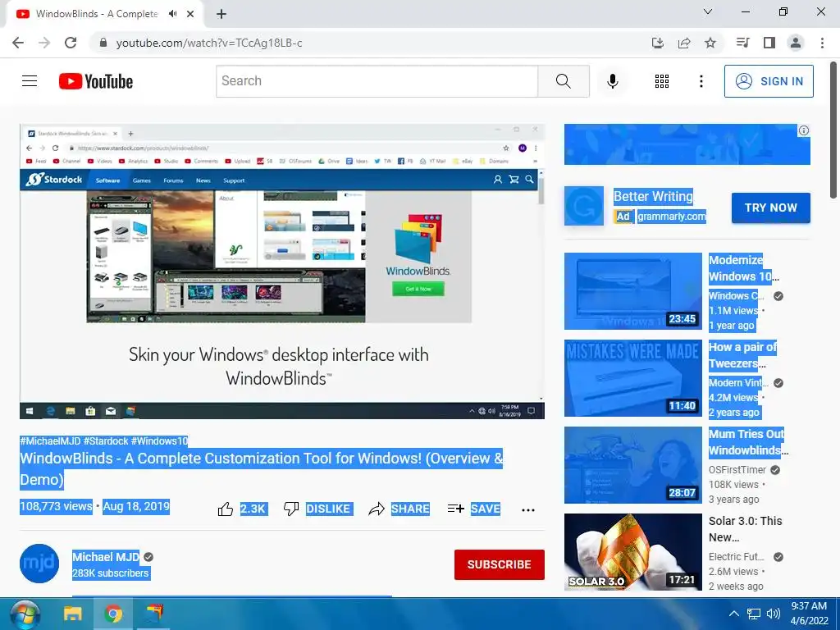Open Mum Tries Out Windowblinds thumbnail
Image resolution: width=840 pixels, height=630 pixels.
[x=632, y=465]
